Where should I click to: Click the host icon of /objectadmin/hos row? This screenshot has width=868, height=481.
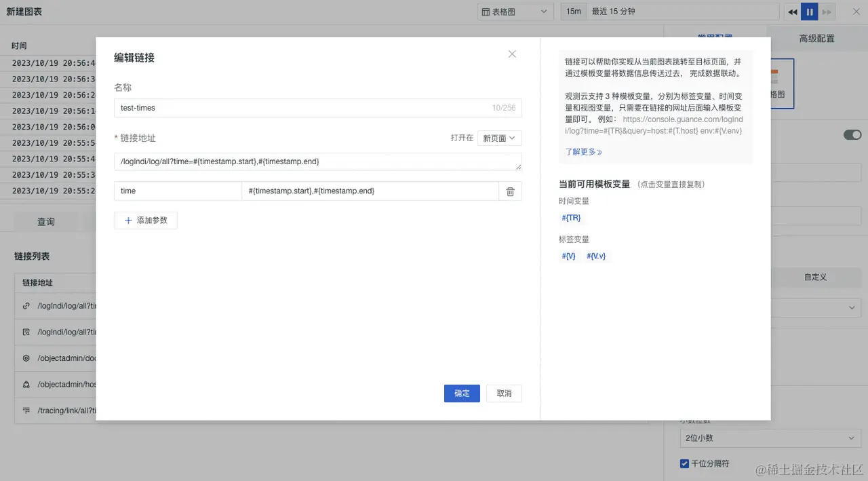[26, 384]
